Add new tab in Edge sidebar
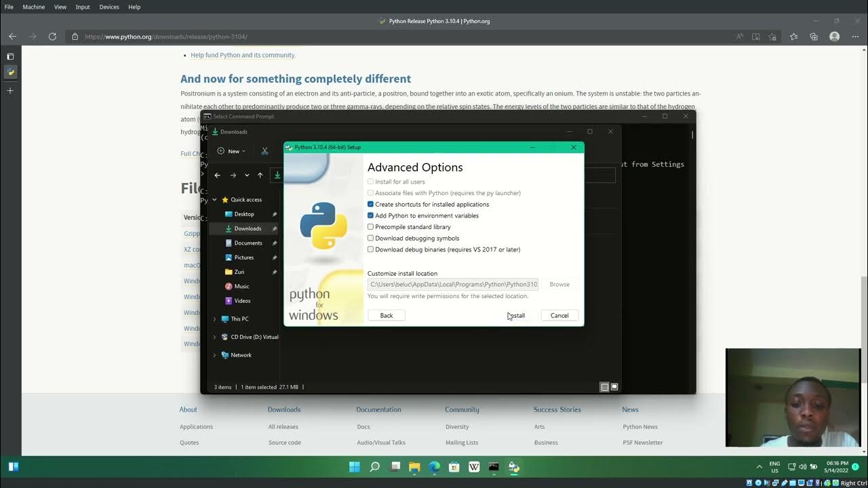Screen dimensions: 868x488 tap(10, 90)
